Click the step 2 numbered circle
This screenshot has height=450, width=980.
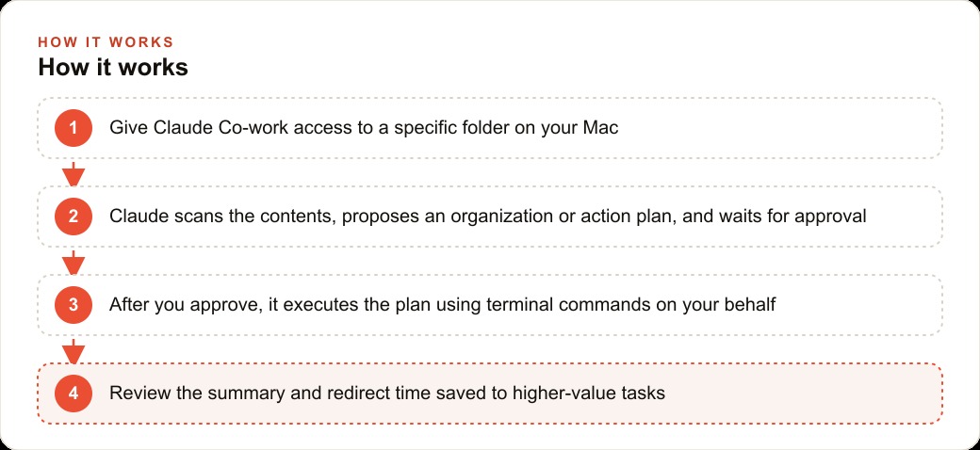click(73, 217)
